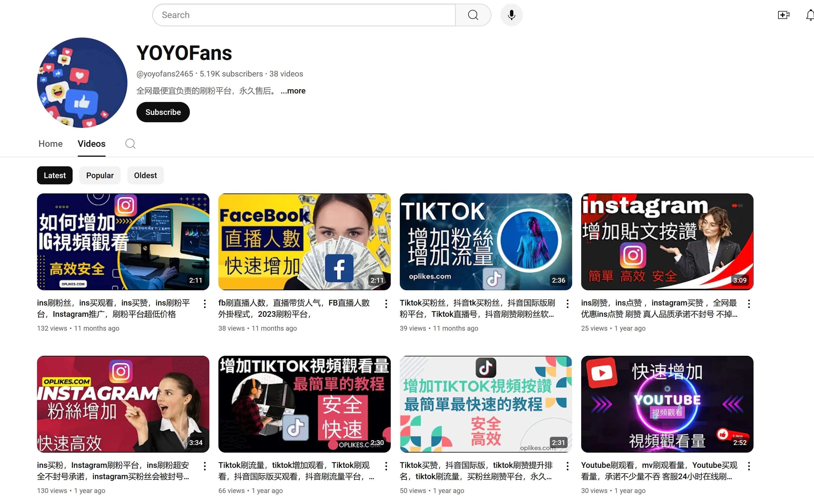Click the "66 views" metadata text
The image size is (814, 504).
pyautogui.click(x=231, y=491)
